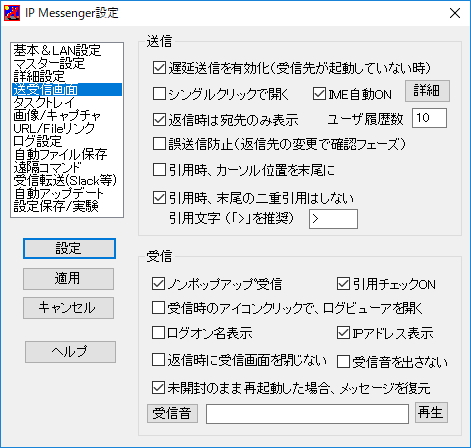471x448 pixels.
Task: Click the 受信音 file path field
Action: [307, 414]
